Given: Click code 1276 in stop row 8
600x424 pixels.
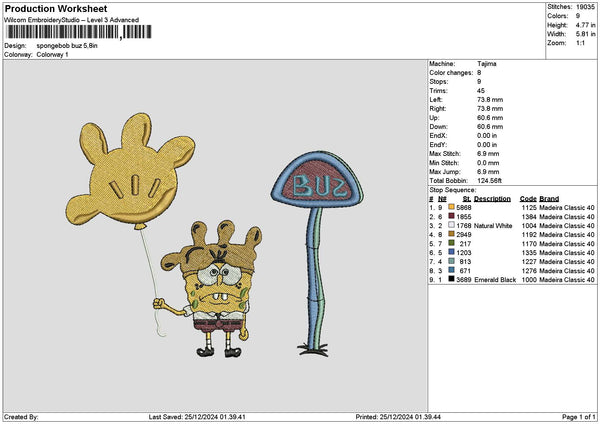Looking at the screenshot, I should [x=529, y=271].
